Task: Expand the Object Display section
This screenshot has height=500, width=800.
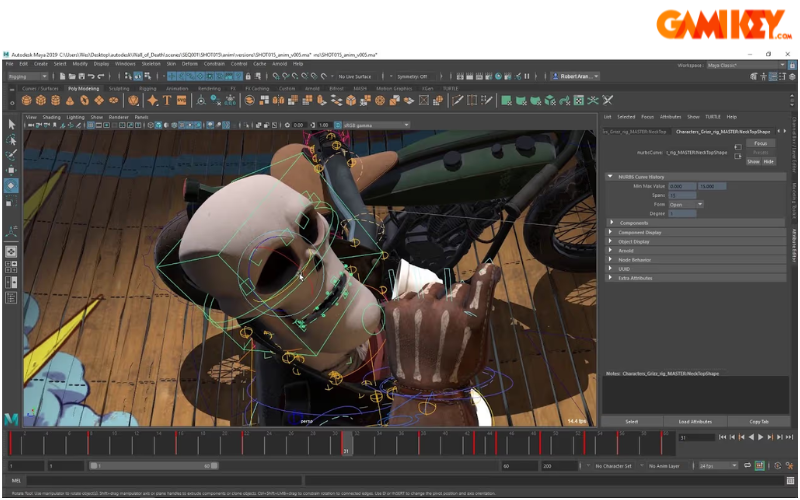Action: point(696,241)
